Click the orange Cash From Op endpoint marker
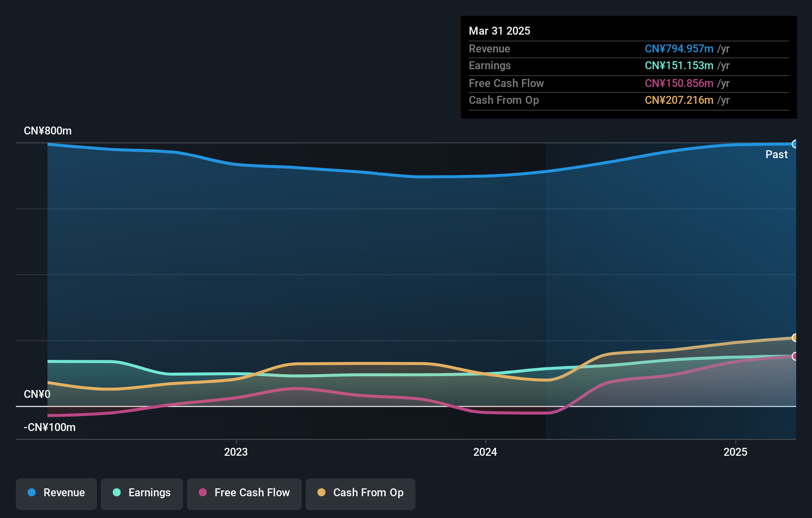Viewport: 812px width, 518px height. [795, 338]
